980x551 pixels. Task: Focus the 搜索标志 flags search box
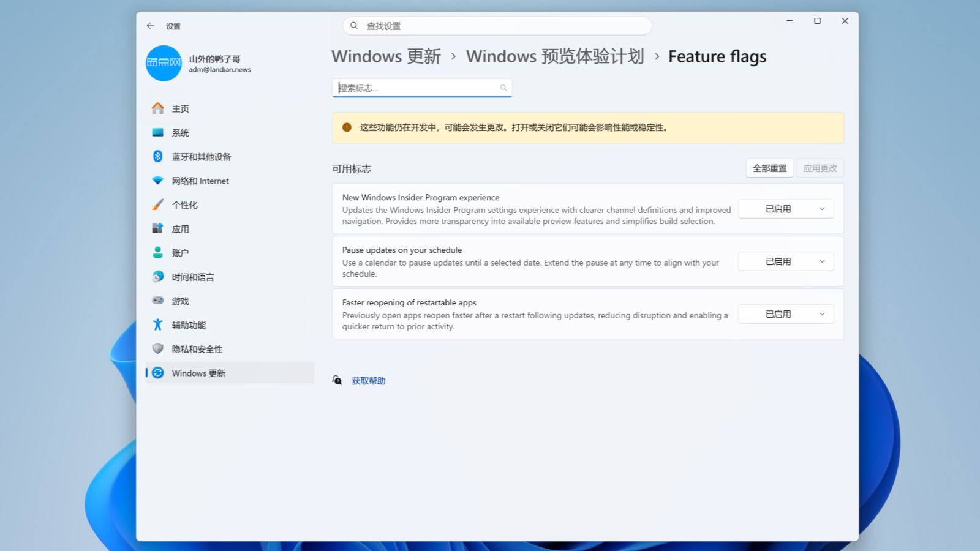click(x=417, y=88)
